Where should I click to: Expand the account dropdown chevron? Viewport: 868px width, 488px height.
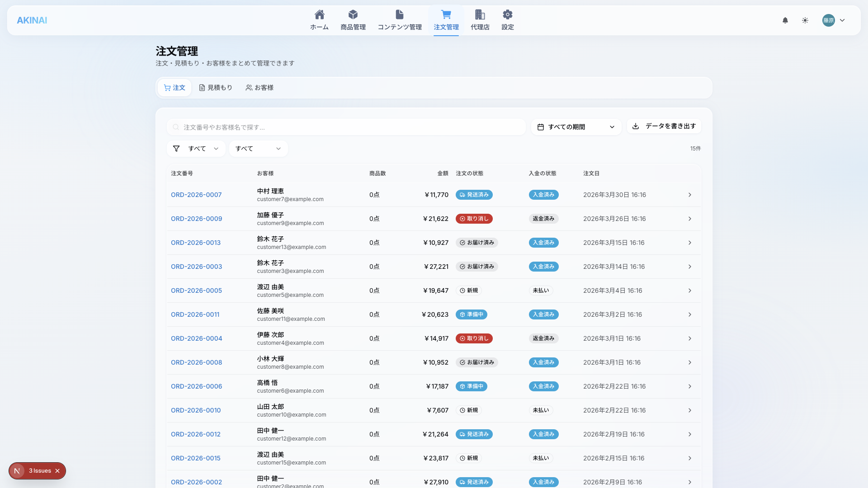click(842, 20)
